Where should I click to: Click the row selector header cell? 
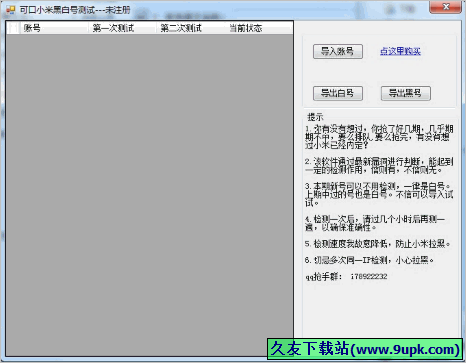(x=13, y=28)
